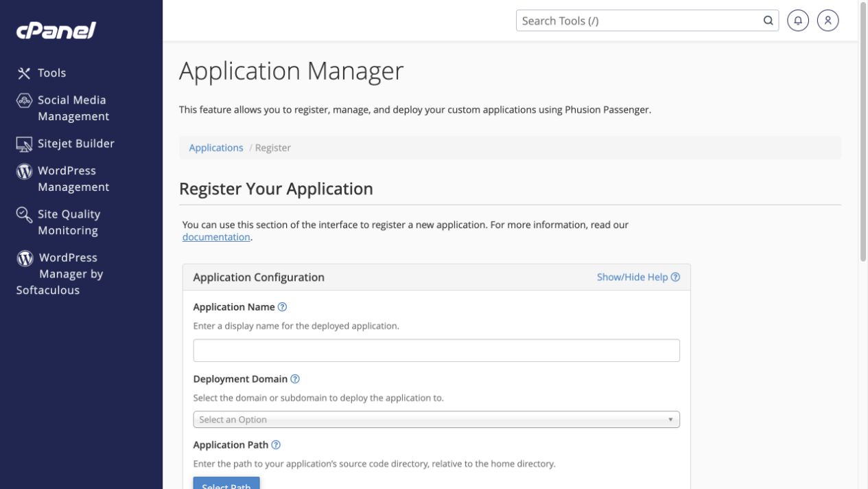Open Social Media Management menu item
Screen dimensions: 868x489
(x=73, y=108)
